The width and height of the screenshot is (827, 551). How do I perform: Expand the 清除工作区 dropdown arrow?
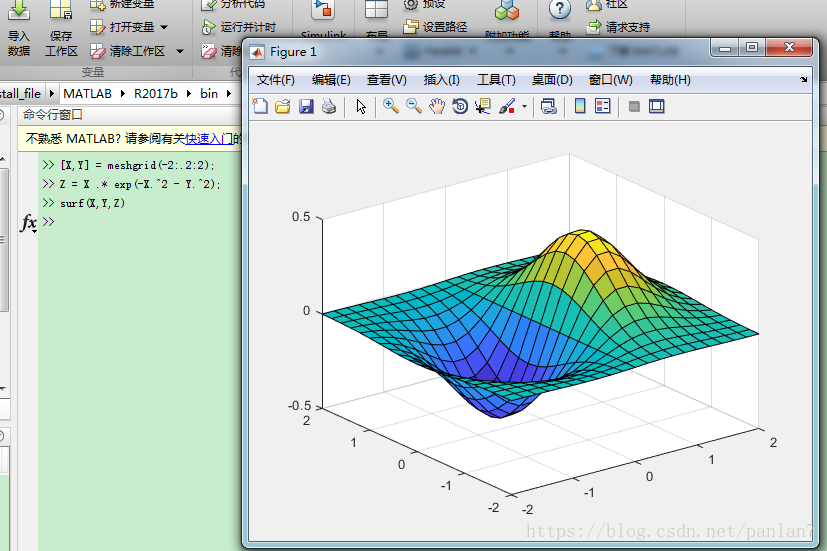[180, 51]
